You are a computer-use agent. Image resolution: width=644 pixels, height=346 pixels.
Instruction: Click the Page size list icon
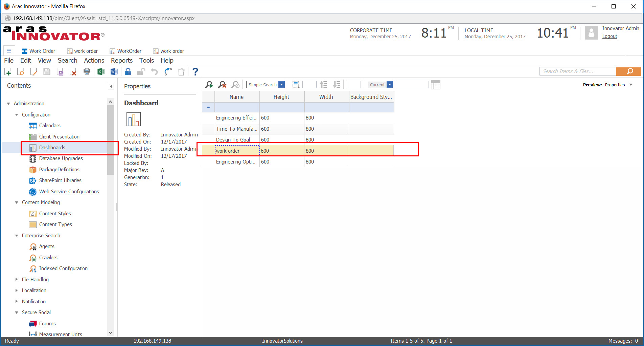[x=296, y=85]
